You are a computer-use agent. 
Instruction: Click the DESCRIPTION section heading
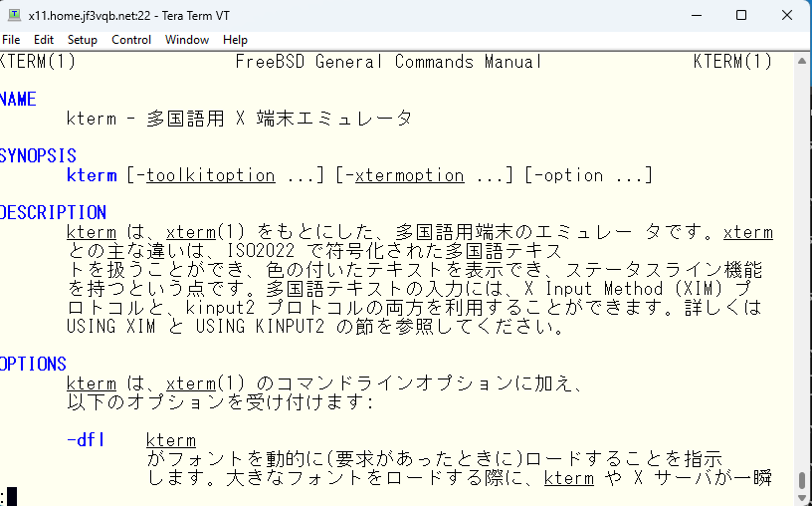[x=53, y=212]
